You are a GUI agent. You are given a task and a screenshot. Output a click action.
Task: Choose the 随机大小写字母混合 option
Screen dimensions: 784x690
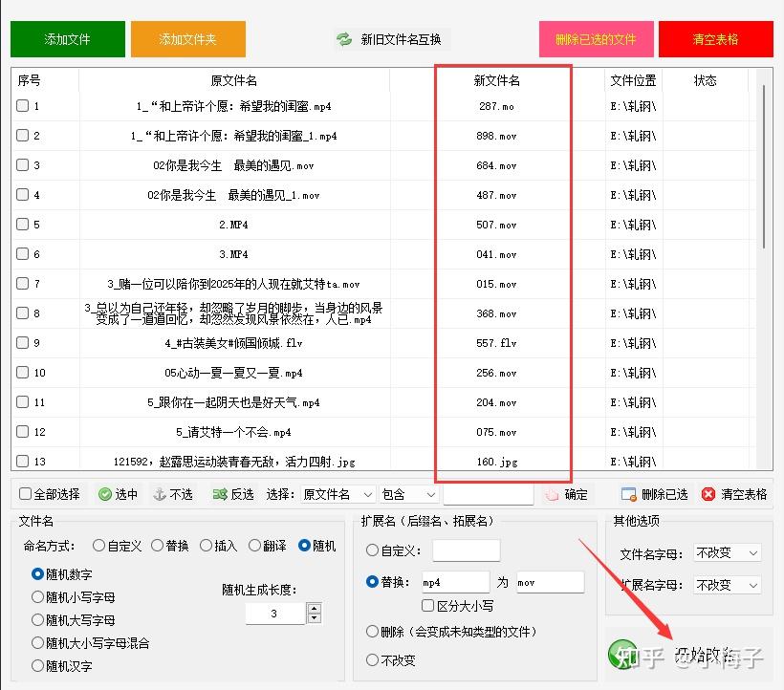coord(37,643)
